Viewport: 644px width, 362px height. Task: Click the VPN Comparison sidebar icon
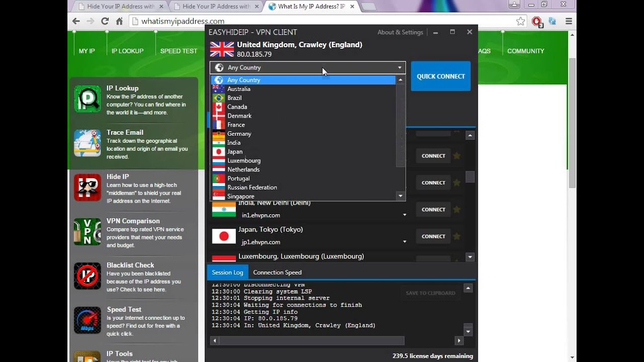88,232
